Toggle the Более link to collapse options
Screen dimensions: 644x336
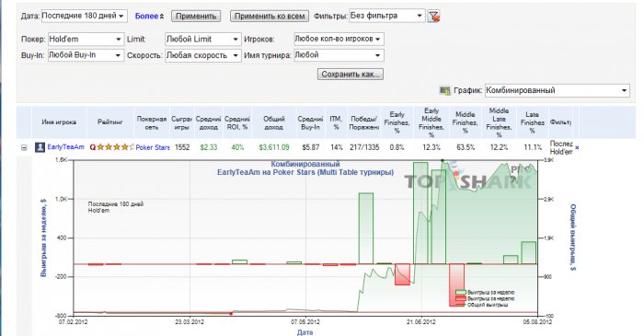[x=149, y=16]
